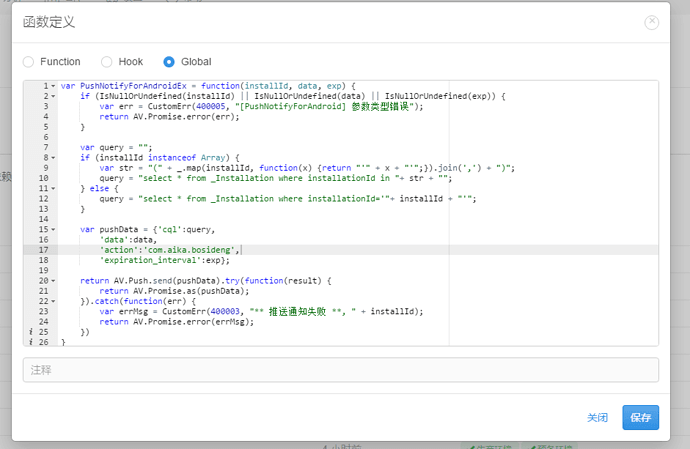Click line number 6 in gutter
The height and width of the screenshot is (449, 690).
click(46, 137)
